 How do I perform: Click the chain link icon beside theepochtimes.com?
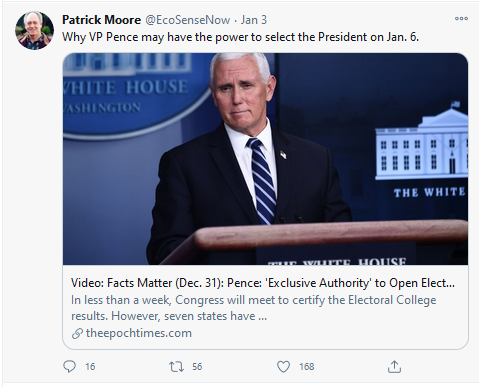(77, 333)
